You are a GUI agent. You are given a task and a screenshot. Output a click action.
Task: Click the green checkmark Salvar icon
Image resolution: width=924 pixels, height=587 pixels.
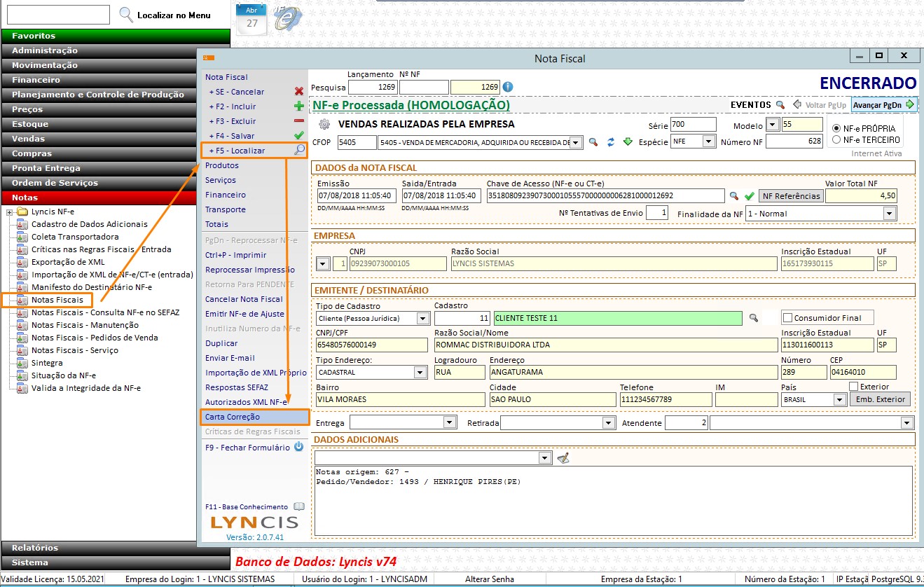pos(299,136)
